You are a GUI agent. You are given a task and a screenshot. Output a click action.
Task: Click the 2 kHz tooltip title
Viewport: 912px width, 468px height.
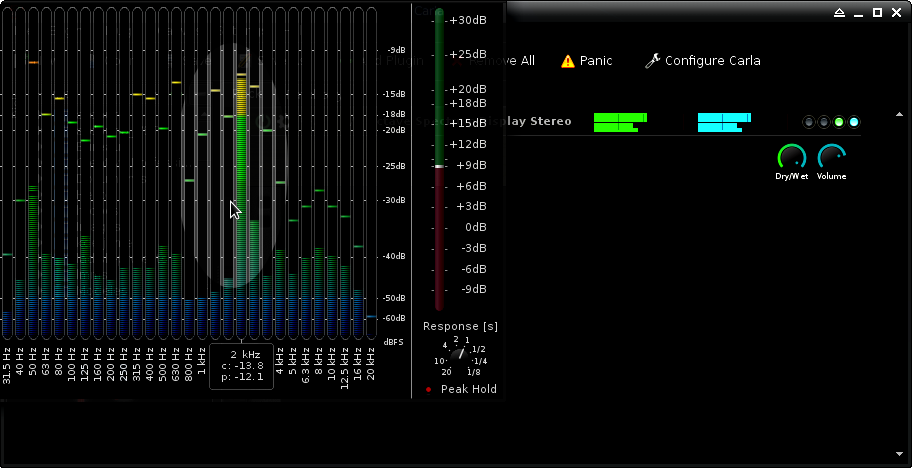tap(245, 354)
